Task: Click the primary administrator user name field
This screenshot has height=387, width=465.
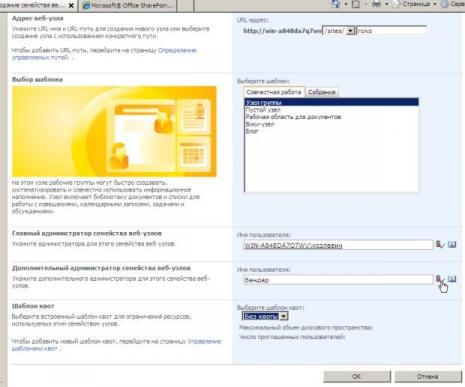Action: [x=338, y=245]
